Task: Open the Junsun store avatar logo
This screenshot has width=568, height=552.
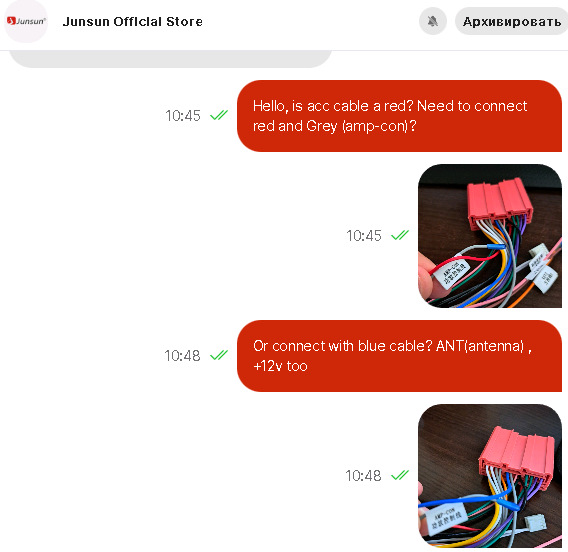Action: point(26,21)
